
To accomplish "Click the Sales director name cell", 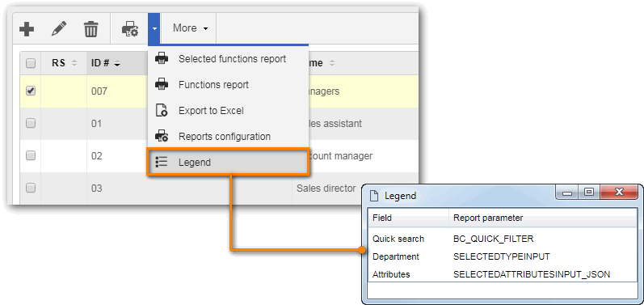I will pos(326,189).
